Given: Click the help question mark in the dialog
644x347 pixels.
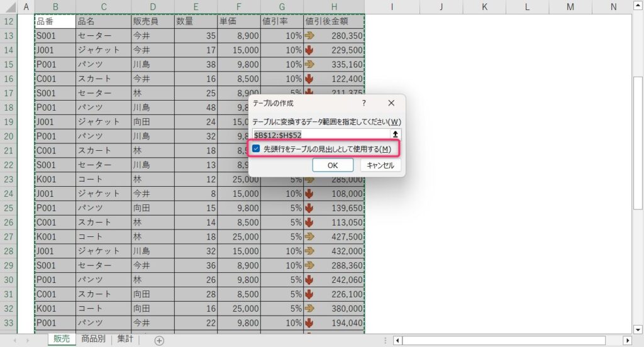Looking at the screenshot, I should 364,102.
